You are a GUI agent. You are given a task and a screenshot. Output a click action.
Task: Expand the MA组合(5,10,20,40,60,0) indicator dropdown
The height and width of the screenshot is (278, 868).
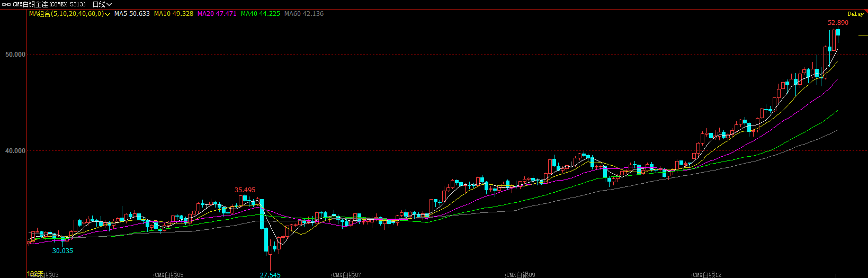coord(108,14)
